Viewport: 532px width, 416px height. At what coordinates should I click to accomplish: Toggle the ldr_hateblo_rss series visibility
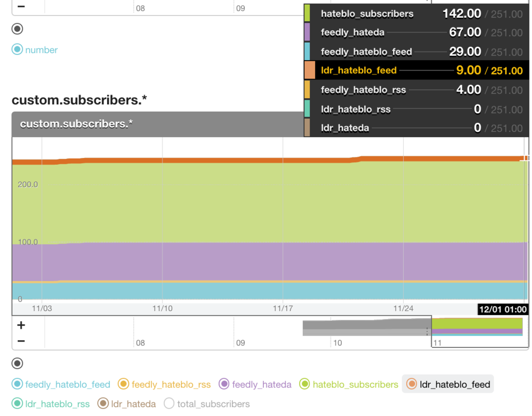coord(51,404)
